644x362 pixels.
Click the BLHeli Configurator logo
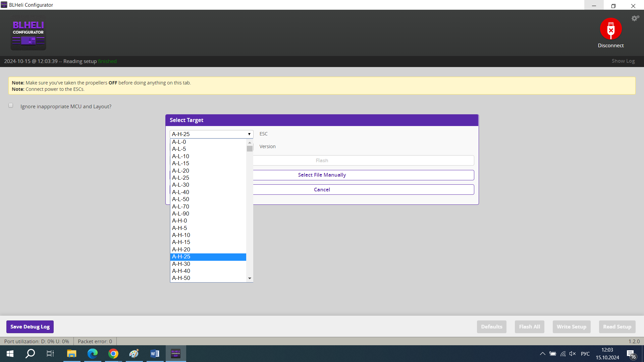click(x=28, y=34)
